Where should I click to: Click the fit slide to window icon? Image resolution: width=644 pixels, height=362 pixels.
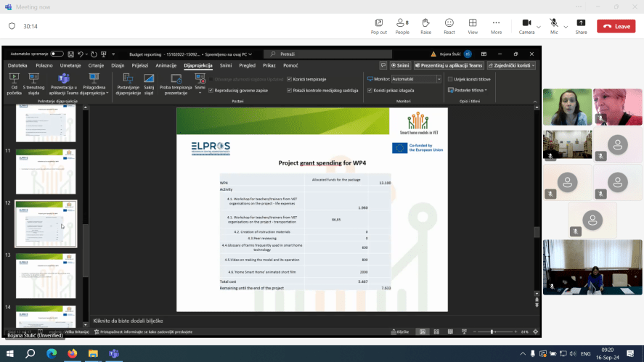(535, 332)
